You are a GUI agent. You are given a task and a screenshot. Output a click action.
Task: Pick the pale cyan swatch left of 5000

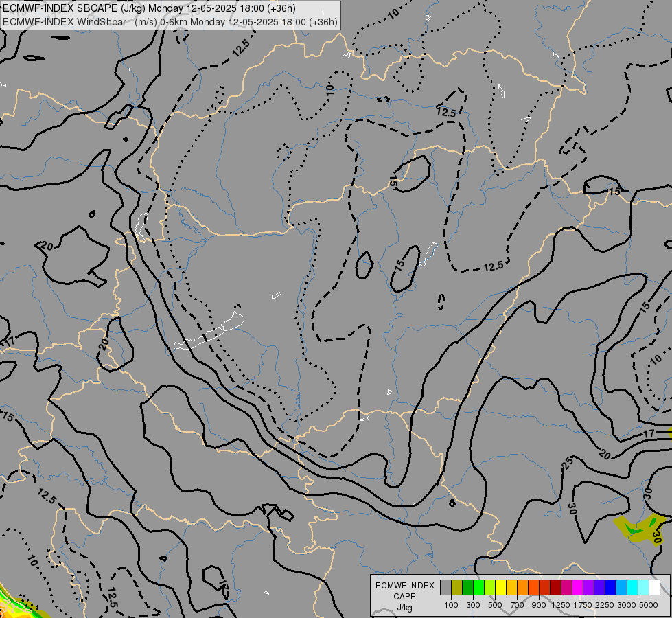643,588
